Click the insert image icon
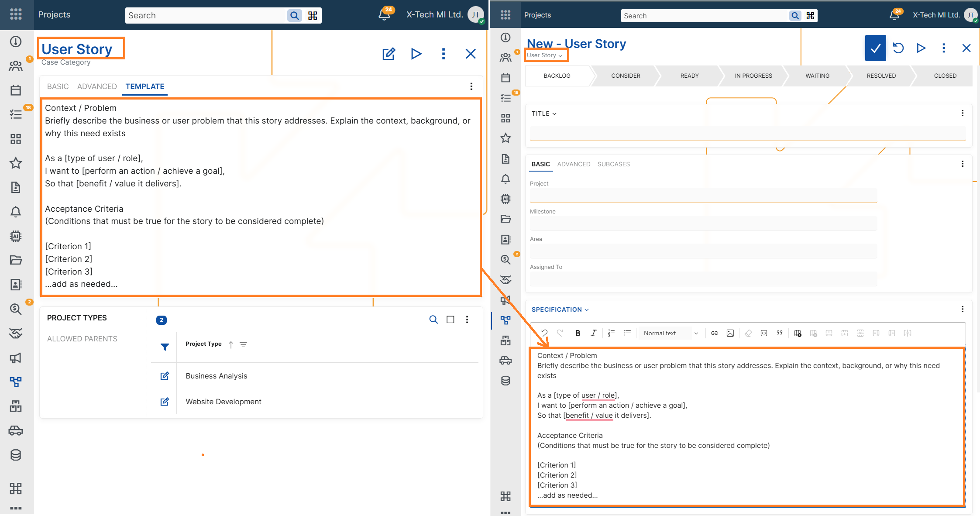 [x=730, y=333]
